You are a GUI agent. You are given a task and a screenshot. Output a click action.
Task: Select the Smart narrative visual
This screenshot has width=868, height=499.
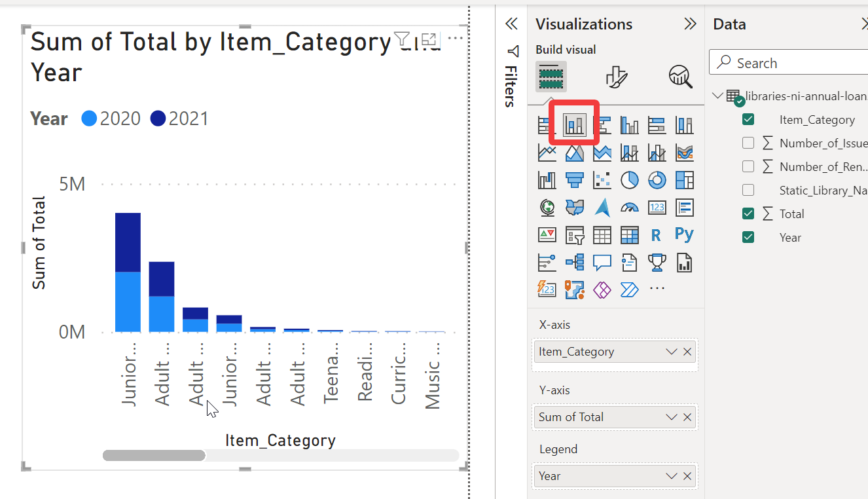[x=629, y=263]
